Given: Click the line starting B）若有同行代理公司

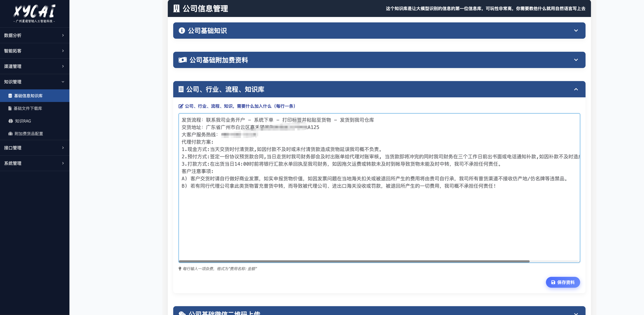Looking at the screenshot, I should coord(339,186).
